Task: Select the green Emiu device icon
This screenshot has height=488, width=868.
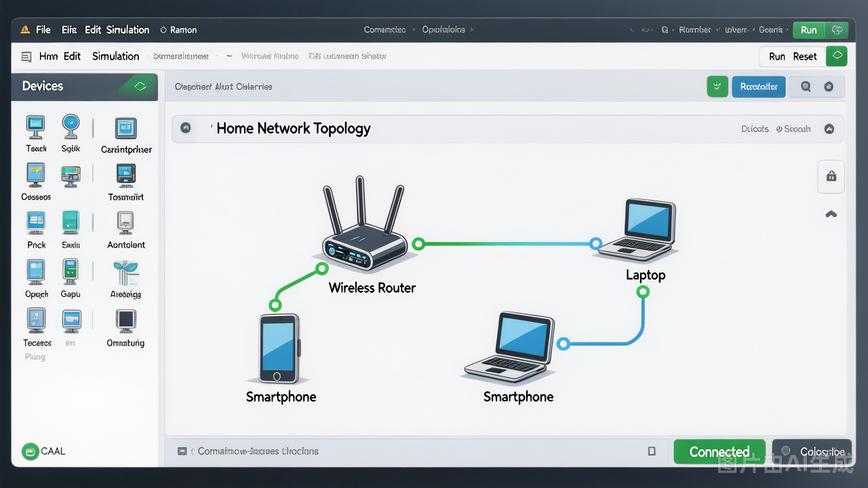Action: (x=71, y=223)
